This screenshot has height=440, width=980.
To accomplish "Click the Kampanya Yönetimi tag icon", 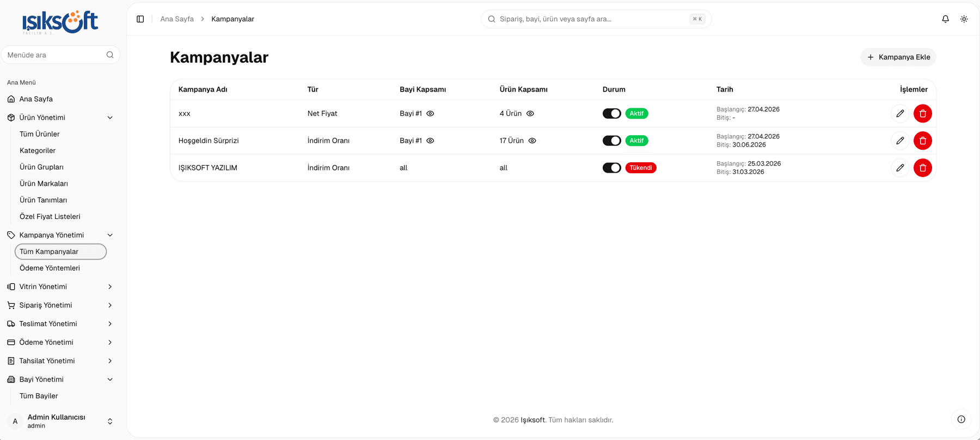I will (x=11, y=235).
